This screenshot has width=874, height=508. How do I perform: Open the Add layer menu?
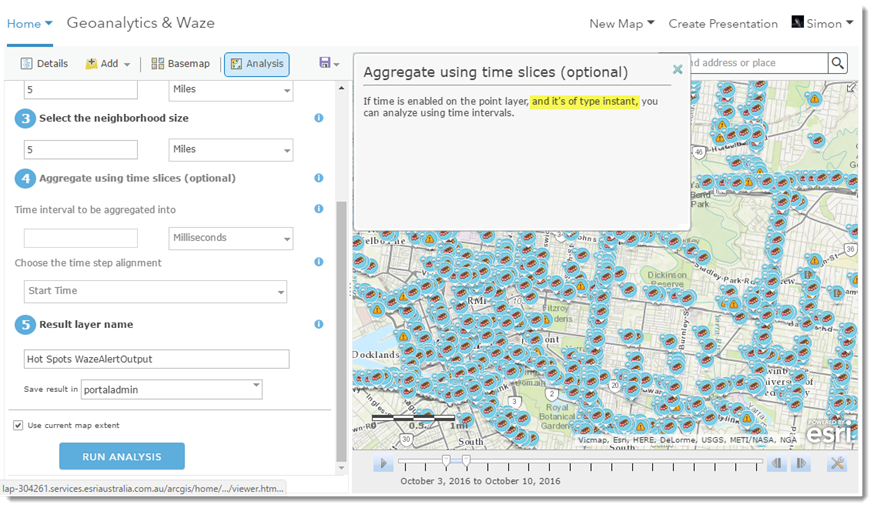point(108,64)
